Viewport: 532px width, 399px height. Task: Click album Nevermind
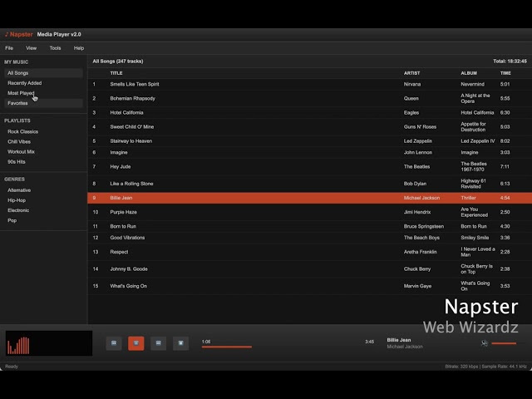click(x=473, y=84)
